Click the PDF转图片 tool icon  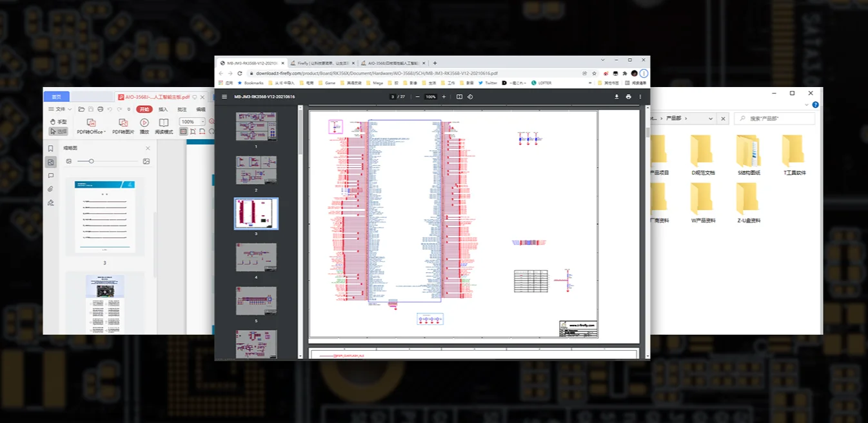click(x=123, y=123)
